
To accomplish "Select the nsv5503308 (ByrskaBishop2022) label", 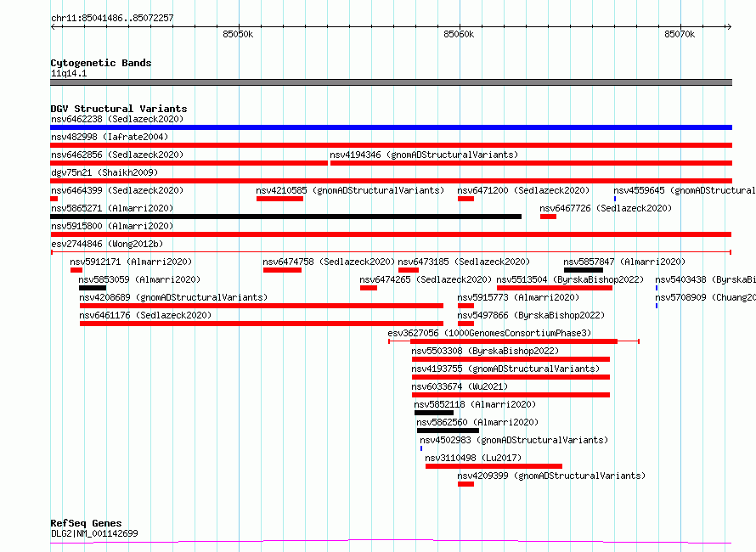I will 485,351.
